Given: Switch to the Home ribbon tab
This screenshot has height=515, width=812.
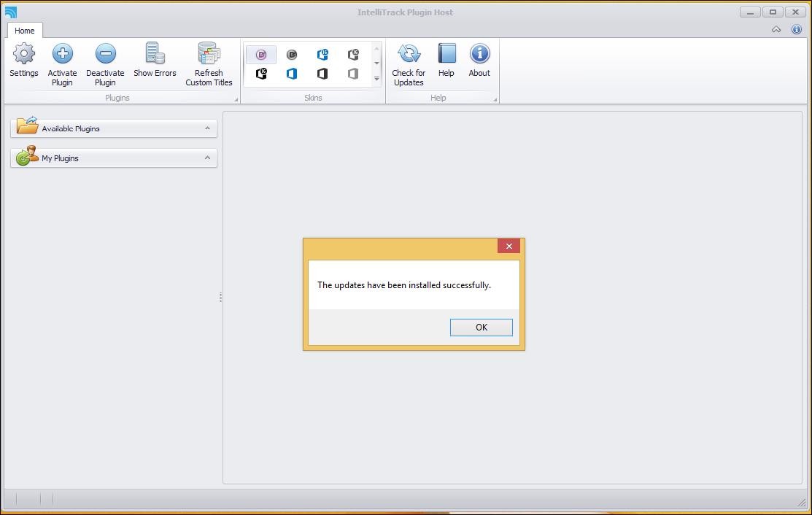Looking at the screenshot, I should coord(24,31).
